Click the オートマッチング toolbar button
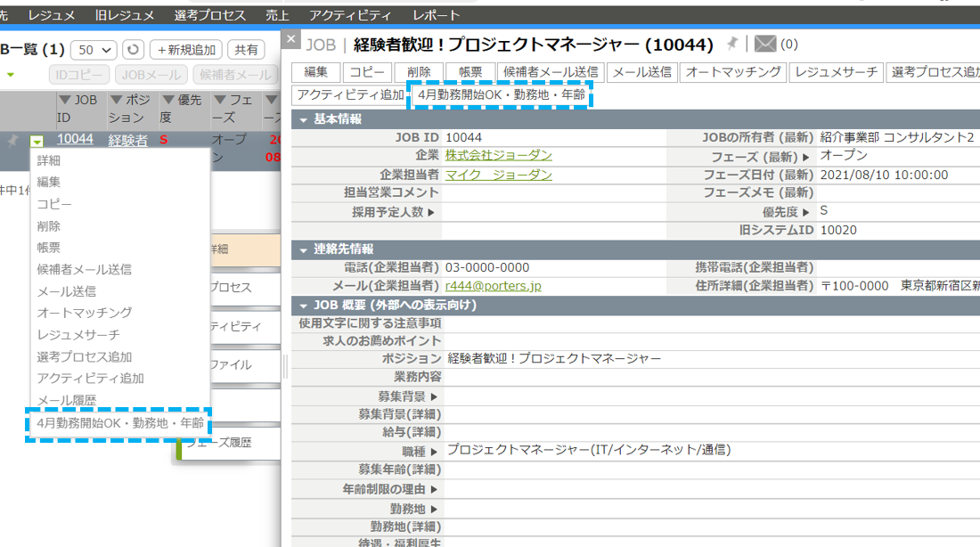Screen dimensions: 980x547 pyautogui.click(x=732, y=71)
